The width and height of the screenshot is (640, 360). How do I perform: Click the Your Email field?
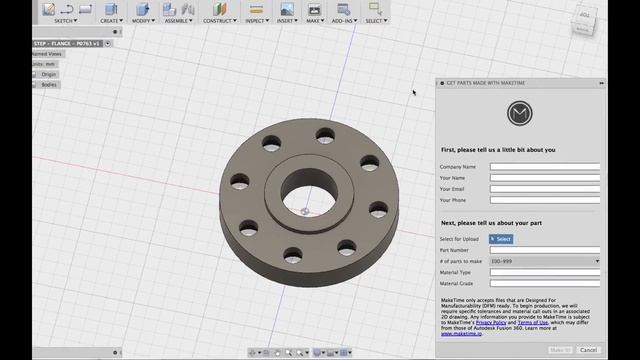click(x=545, y=189)
